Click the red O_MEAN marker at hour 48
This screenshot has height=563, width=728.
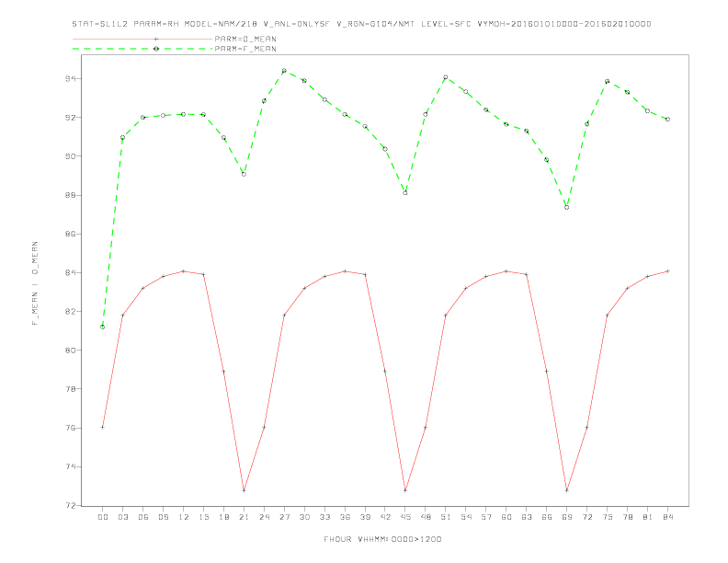click(426, 428)
